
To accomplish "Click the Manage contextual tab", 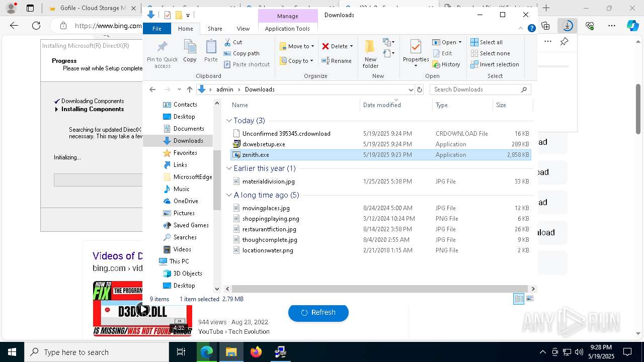I will click(x=287, y=16).
